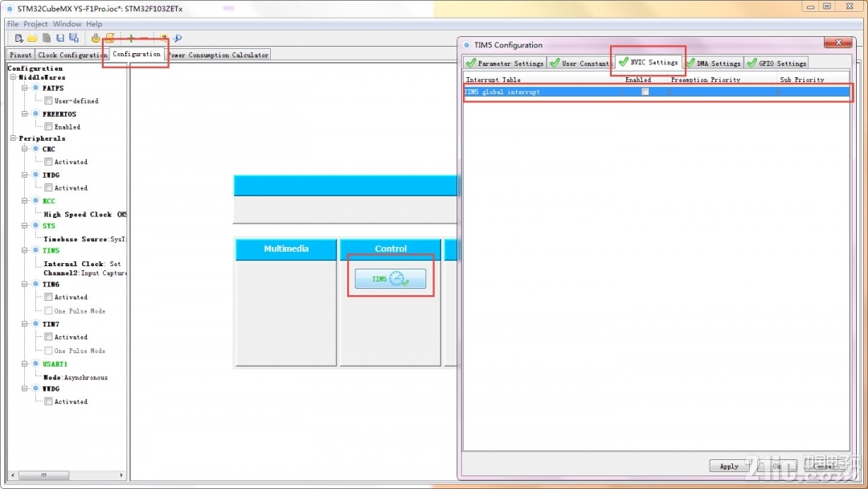This screenshot has width=868, height=489.
Task: Click the Save Project floppy icon
Action: tap(59, 39)
